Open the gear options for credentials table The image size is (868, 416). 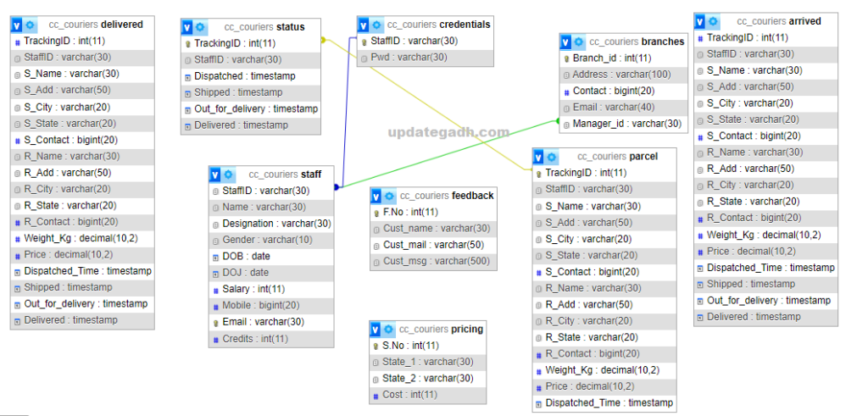pyautogui.click(x=377, y=25)
